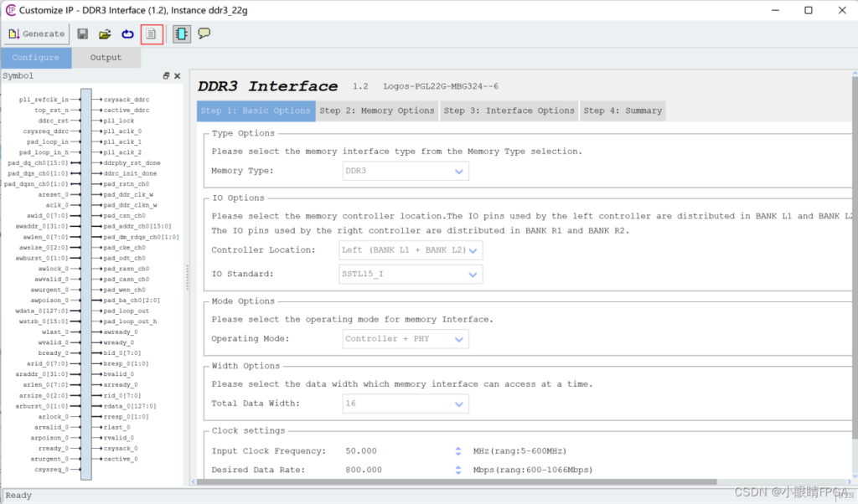The image size is (858, 504).
Task: Select the Step 4: Summary tab
Action: click(622, 111)
